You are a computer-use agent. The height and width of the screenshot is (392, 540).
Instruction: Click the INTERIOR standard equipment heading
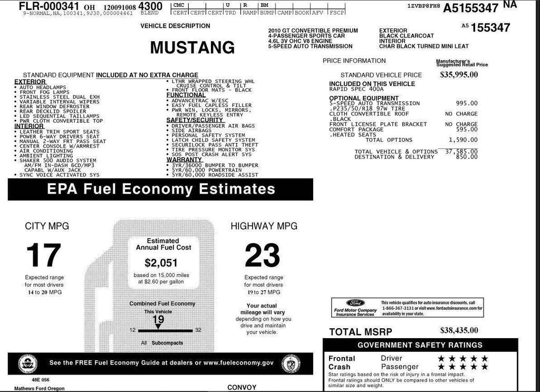pos(29,126)
